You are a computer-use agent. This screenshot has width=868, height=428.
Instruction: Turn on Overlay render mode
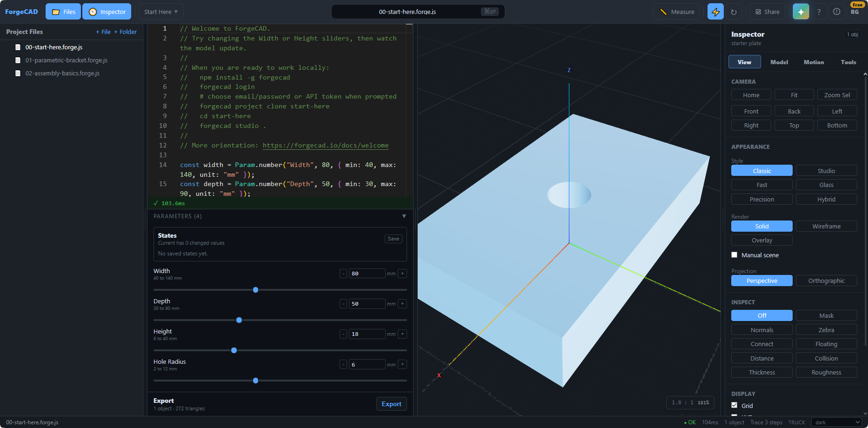tap(762, 240)
